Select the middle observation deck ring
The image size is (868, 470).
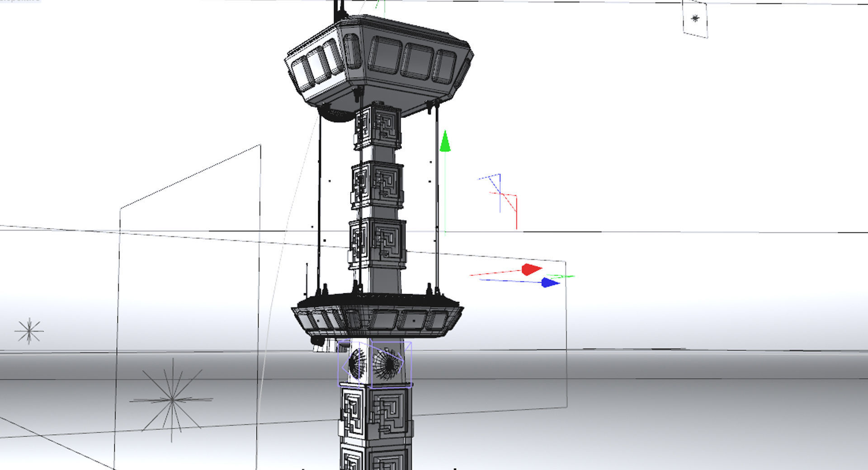pyautogui.click(x=377, y=315)
